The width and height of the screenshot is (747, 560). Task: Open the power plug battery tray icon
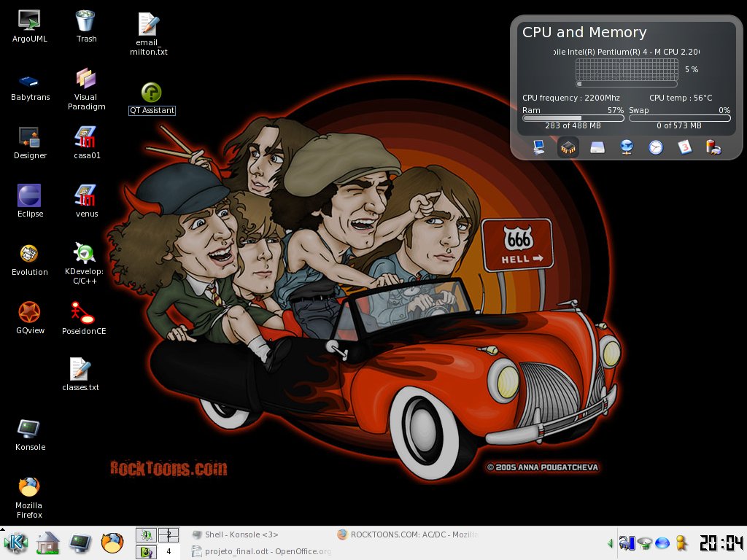coord(627,542)
